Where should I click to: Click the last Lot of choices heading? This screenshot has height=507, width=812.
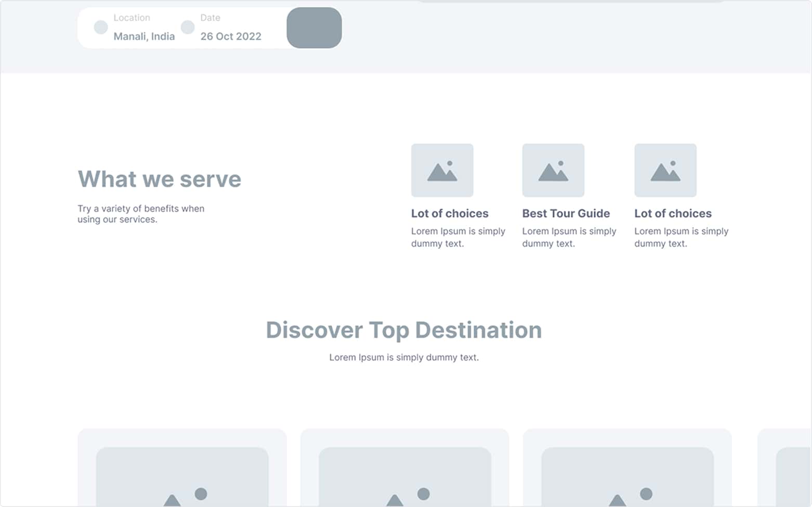coord(673,213)
